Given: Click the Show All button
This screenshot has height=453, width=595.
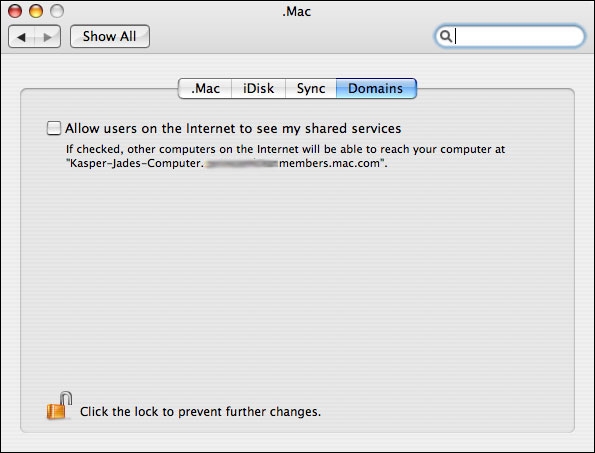Looking at the screenshot, I should [110, 36].
